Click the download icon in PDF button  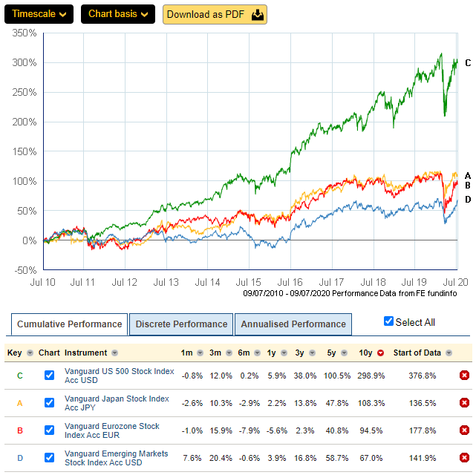pyautogui.click(x=258, y=14)
